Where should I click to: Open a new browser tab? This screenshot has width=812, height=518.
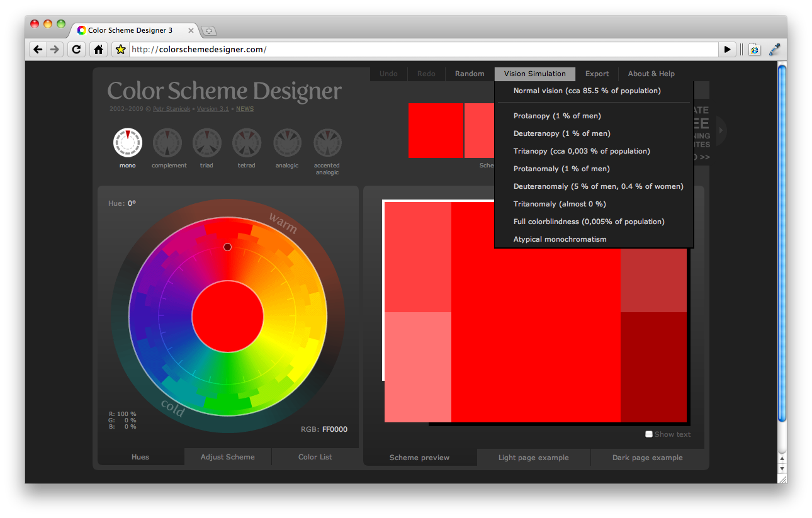(209, 30)
